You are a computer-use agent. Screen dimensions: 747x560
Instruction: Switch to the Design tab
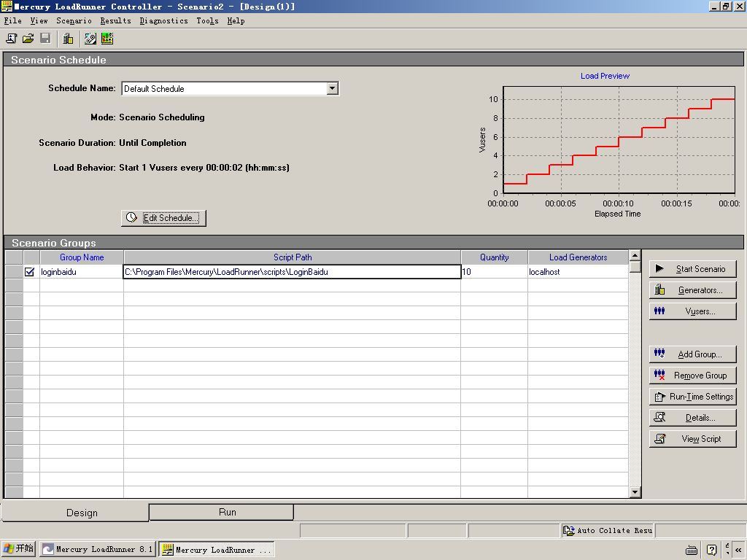(75, 513)
